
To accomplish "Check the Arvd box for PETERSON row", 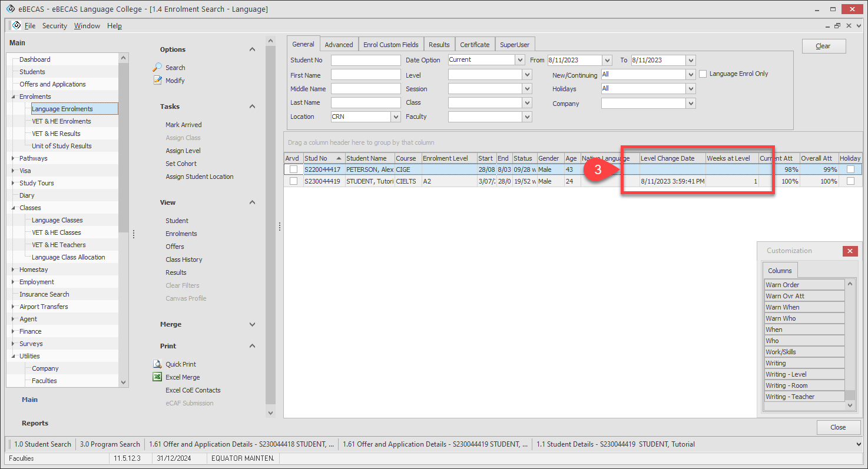I will [293, 169].
